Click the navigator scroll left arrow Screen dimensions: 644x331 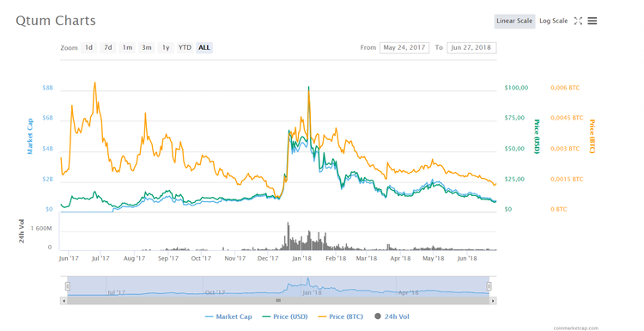[x=64, y=301]
